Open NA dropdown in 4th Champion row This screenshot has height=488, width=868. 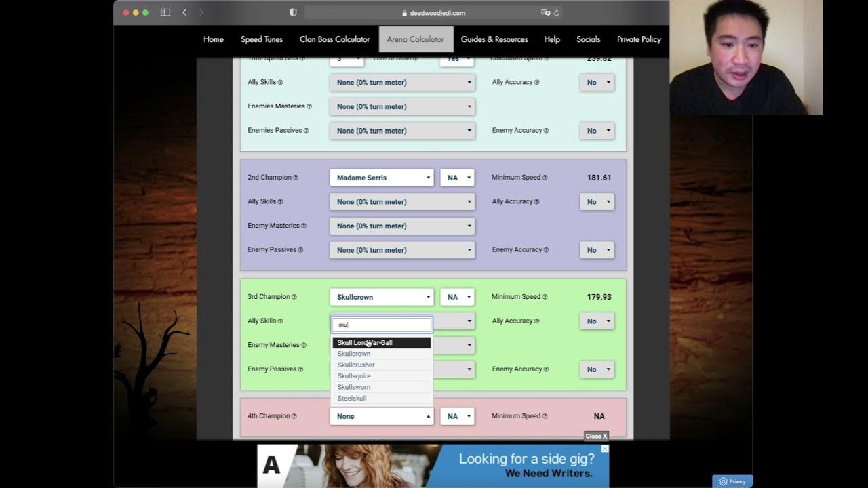point(457,416)
